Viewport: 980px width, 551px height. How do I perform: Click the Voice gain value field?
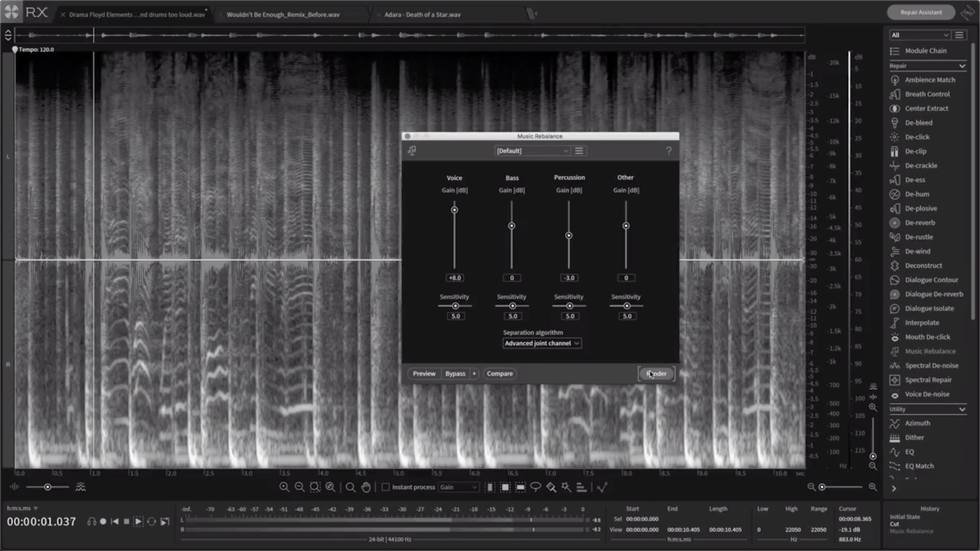pyautogui.click(x=455, y=278)
